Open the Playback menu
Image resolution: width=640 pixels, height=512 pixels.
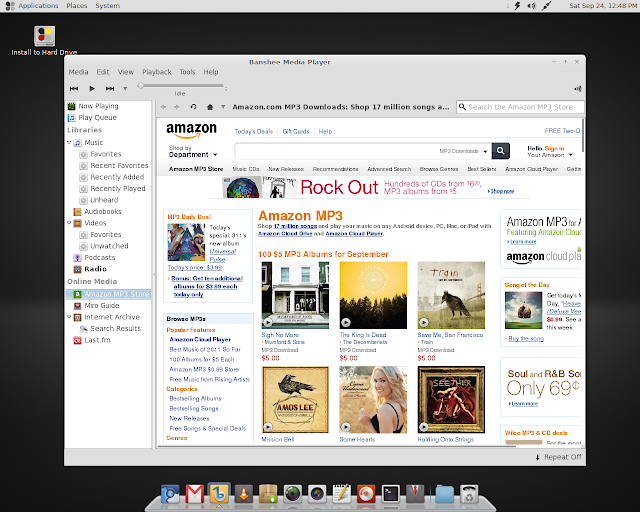pos(157,72)
